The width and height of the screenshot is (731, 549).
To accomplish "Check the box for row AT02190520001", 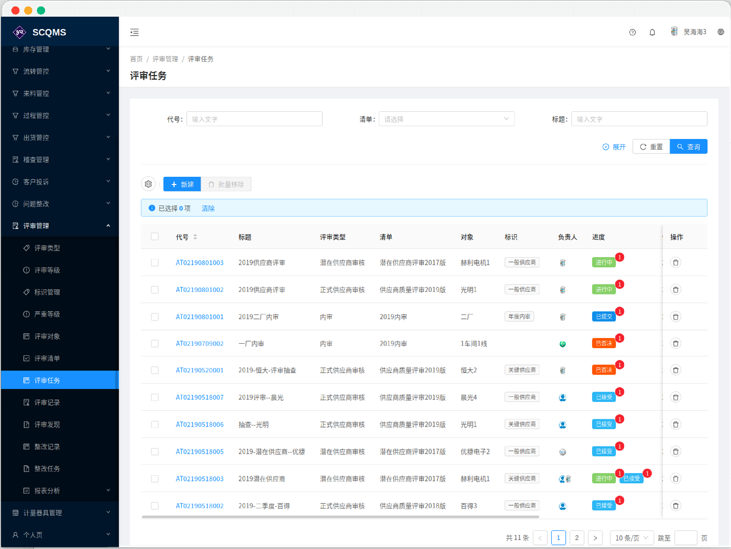I will pyautogui.click(x=155, y=370).
